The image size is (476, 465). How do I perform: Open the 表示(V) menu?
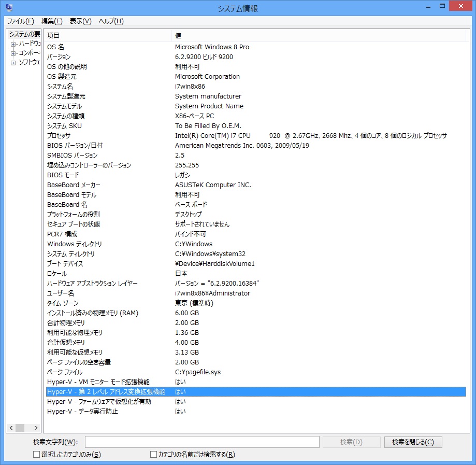(80, 21)
